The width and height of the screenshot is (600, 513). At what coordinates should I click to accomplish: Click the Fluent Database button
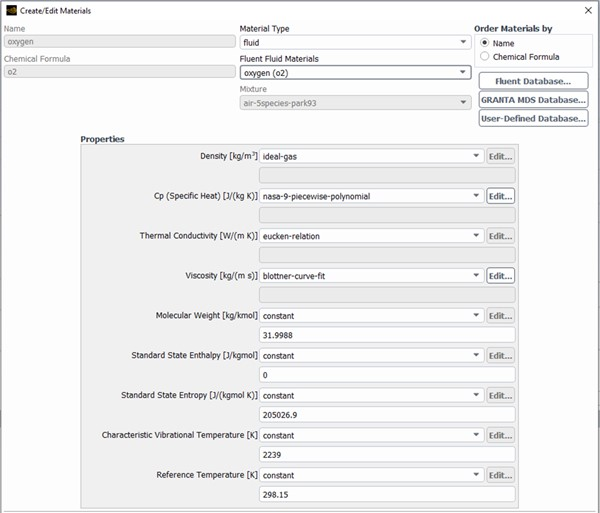[x=533, y=81]
